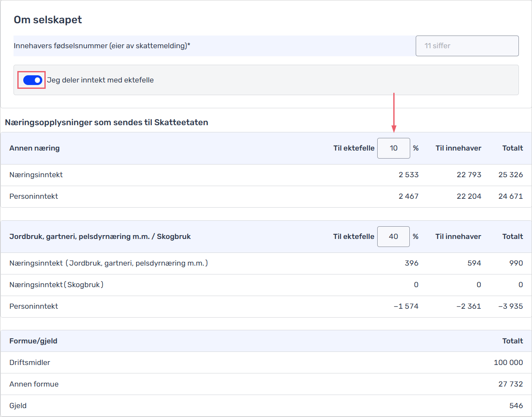
Task: Toggle off 'Jeg deler inntekt med ektefelle'
Action: pyautogui.click(x=33, y=80)
